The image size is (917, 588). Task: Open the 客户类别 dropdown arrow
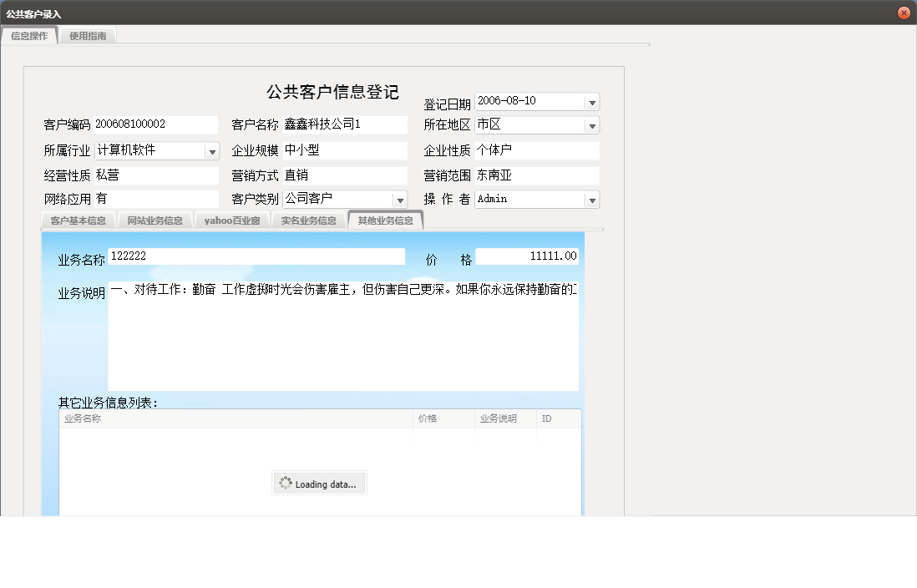400,200
